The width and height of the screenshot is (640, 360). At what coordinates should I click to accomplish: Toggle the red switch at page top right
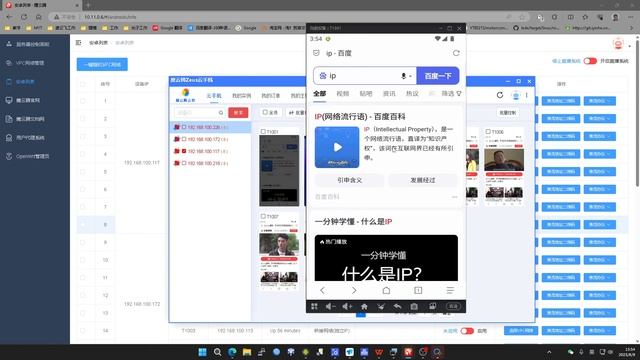[x=590, y=61]
